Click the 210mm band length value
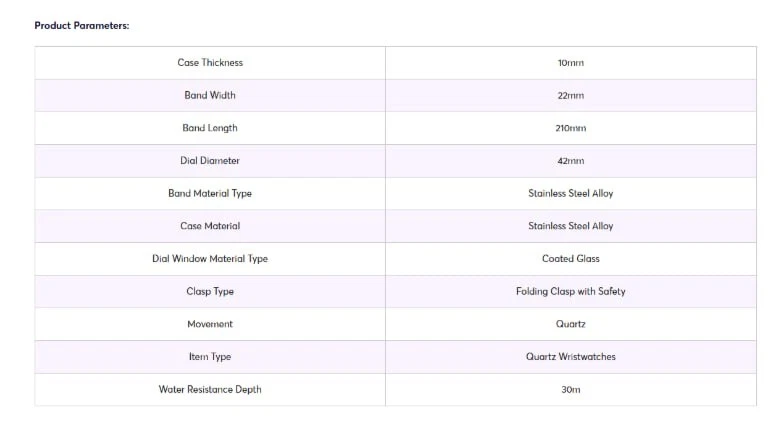Screen dimensions: 777x444 tap(570, 128)
